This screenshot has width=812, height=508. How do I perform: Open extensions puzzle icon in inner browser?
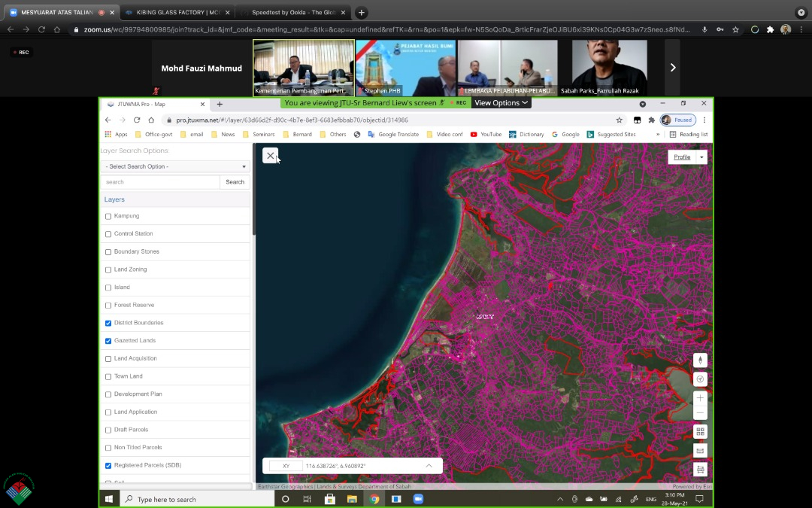[x=651, y=120]
